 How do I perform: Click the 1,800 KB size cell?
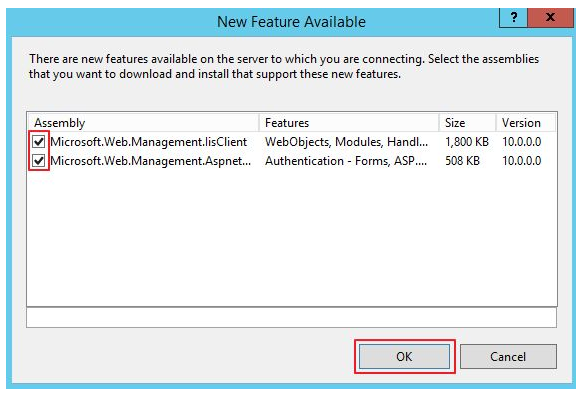click(467, 142)
